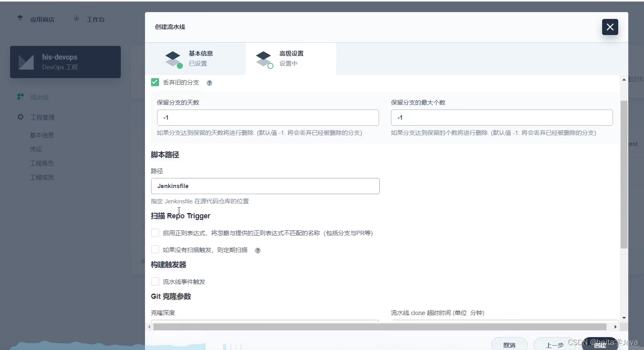Click the 脚本路径 section heading

pos(165,155)
